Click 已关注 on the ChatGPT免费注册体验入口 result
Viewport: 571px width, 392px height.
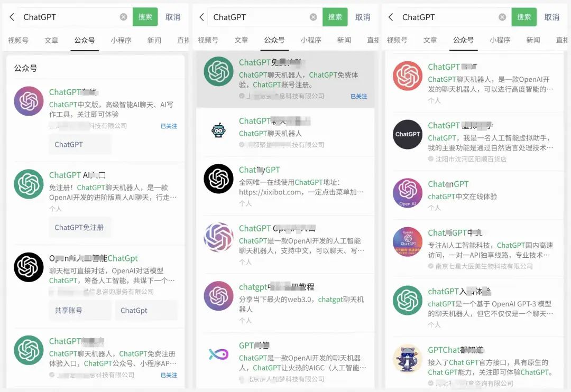tap(169, 375)
